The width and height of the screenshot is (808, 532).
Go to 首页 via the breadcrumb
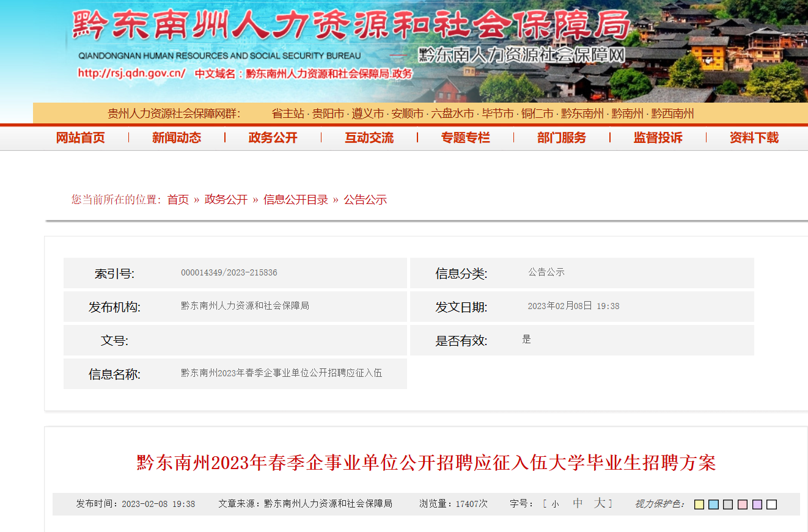pyautogui.click(x=178, y=200)
